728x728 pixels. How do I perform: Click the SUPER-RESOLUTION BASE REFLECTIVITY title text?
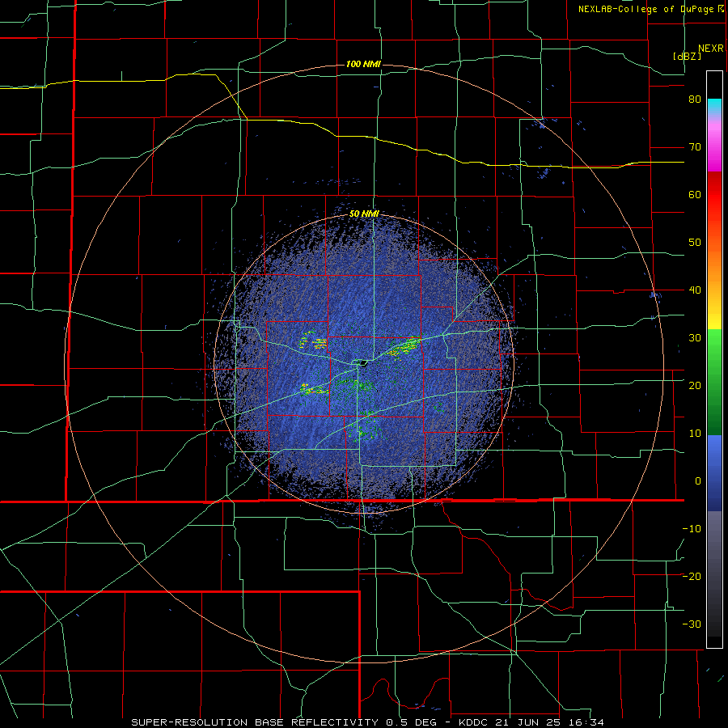[253, 722]
